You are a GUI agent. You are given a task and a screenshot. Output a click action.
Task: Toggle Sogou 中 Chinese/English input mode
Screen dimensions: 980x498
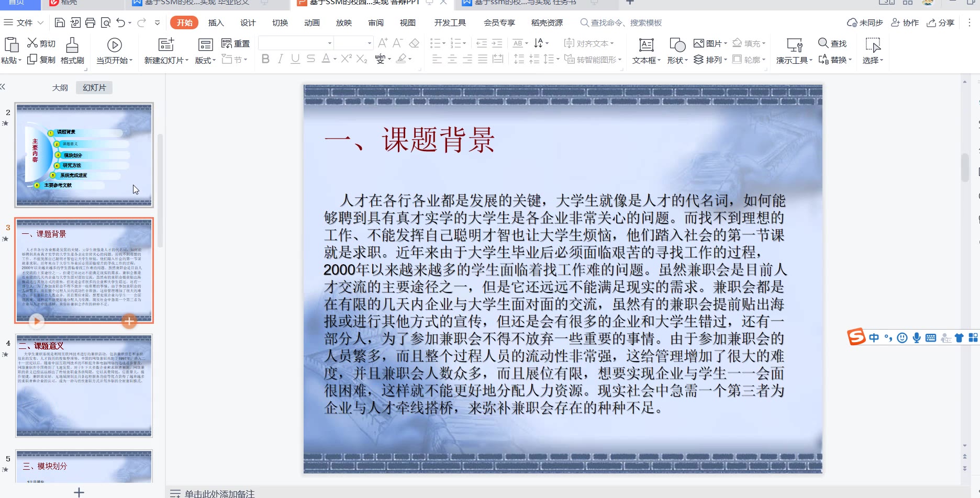point(874,338)
